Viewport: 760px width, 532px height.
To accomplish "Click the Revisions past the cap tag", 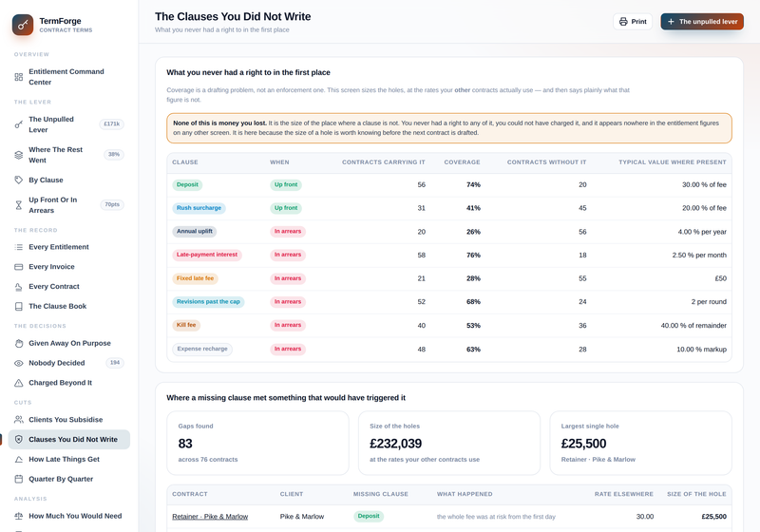I will 208,302.
